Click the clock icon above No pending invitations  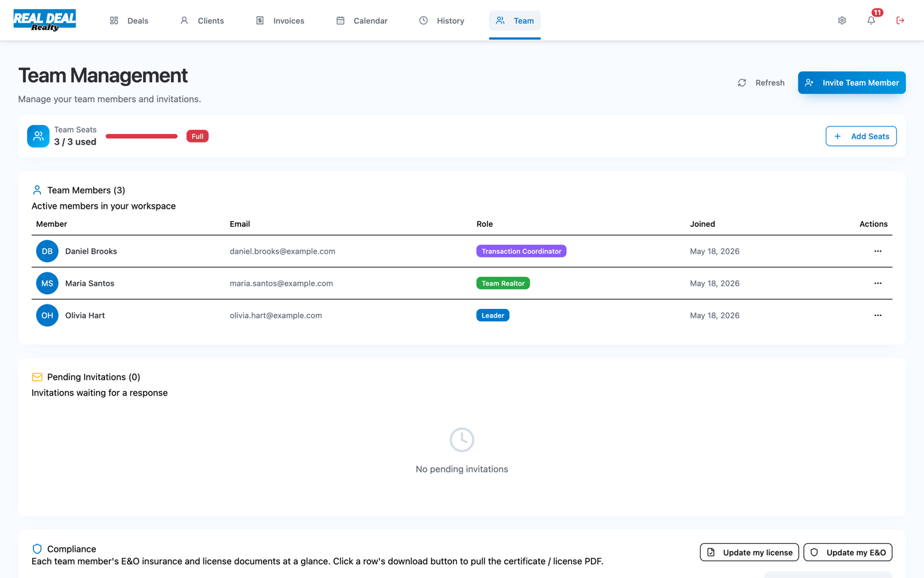[462, 440]
